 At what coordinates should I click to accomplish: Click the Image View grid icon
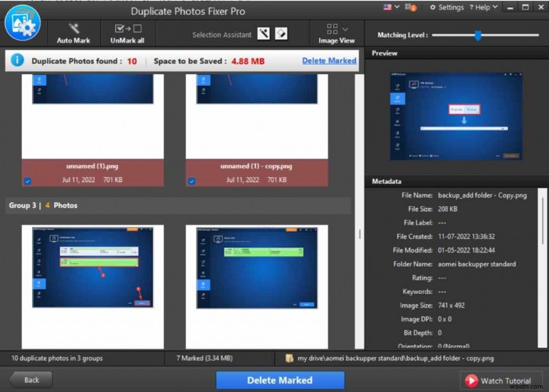(332, 29)
